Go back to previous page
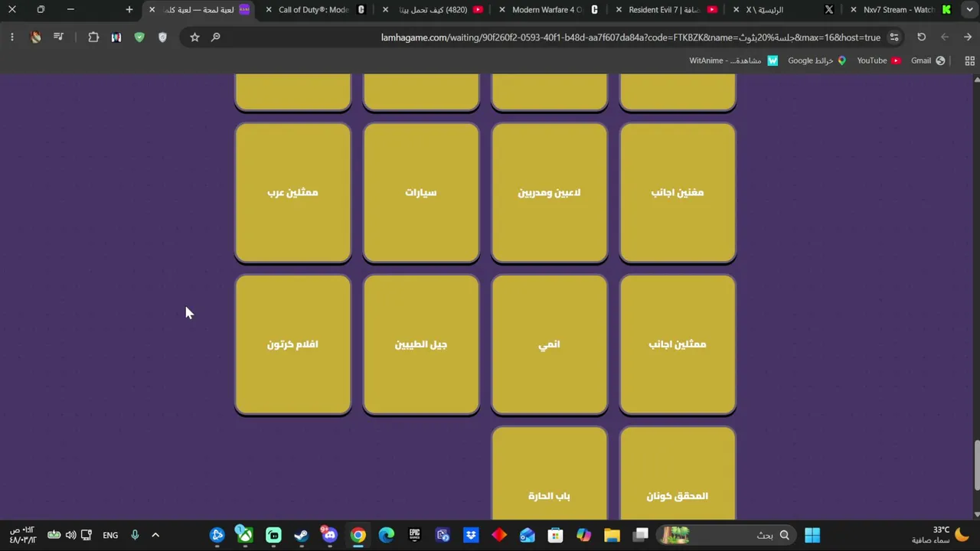Image resolution: width=980 pixels, height=551 pixels. coord(968,37)
